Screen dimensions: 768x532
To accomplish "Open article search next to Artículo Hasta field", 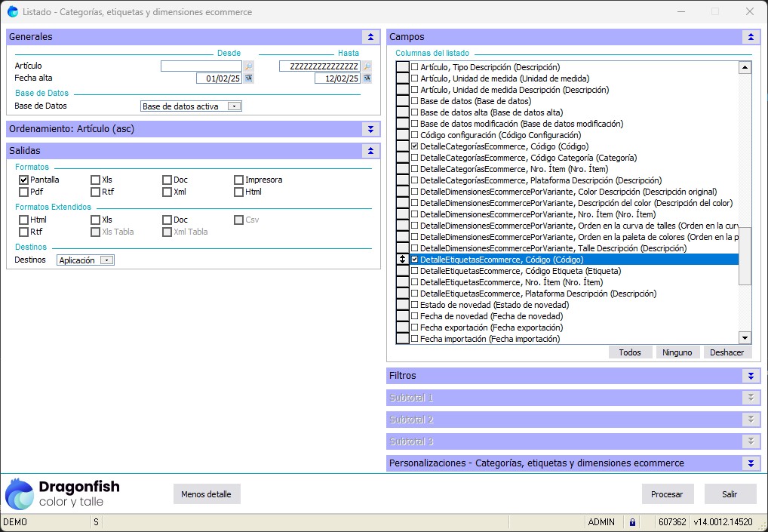I will click(367, 66).
